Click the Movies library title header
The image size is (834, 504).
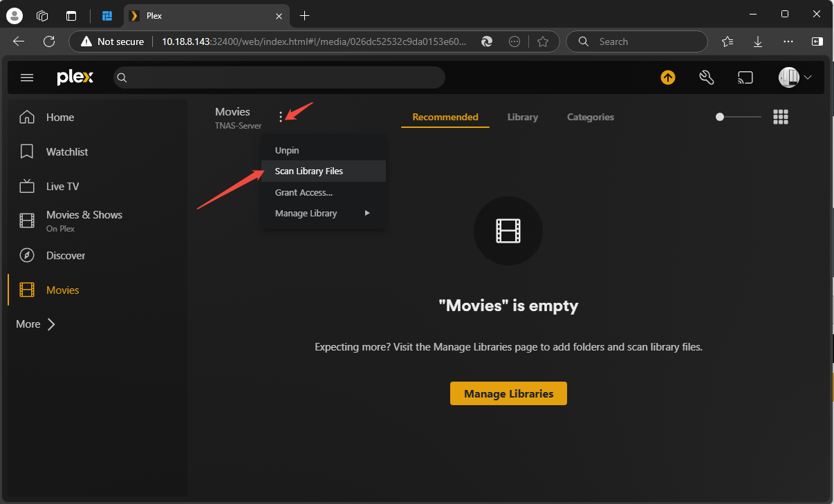click(232, 111)
